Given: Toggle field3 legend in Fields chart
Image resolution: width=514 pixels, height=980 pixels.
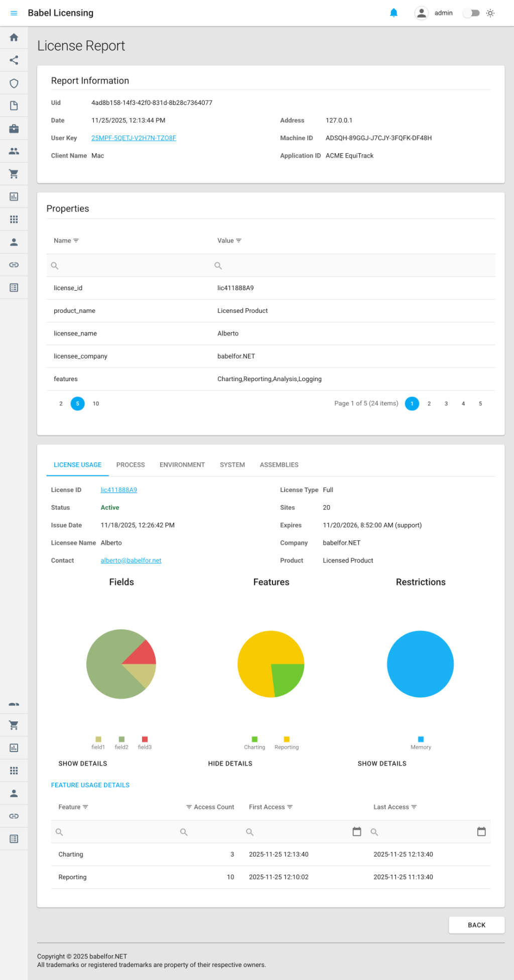Looking at the screenshot, I should (145, 743).
